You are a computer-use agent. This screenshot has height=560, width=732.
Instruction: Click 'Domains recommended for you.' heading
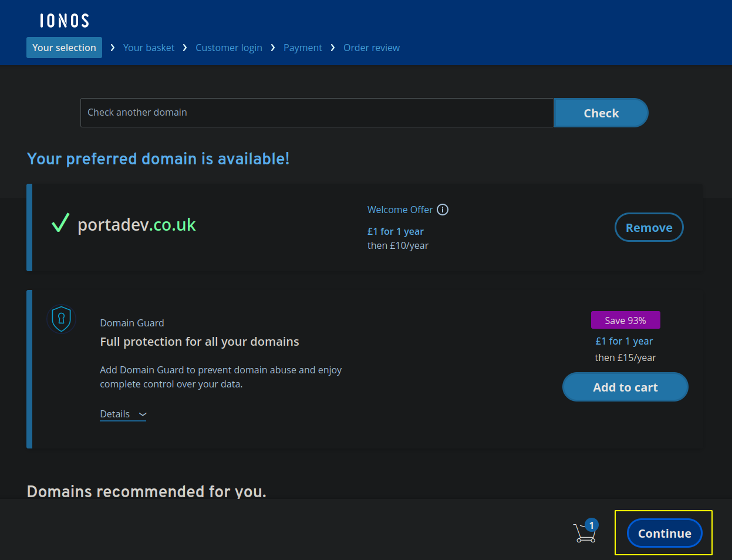pos(147,491)
